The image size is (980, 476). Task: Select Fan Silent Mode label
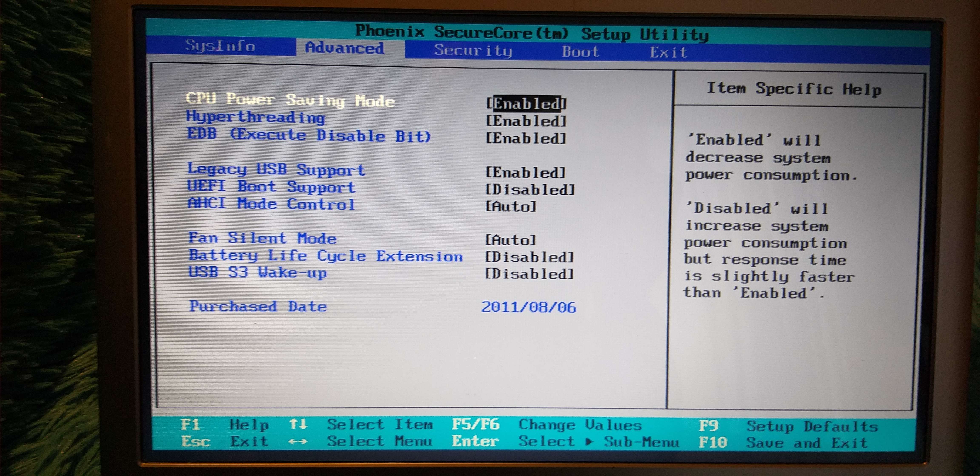[262, 238]
